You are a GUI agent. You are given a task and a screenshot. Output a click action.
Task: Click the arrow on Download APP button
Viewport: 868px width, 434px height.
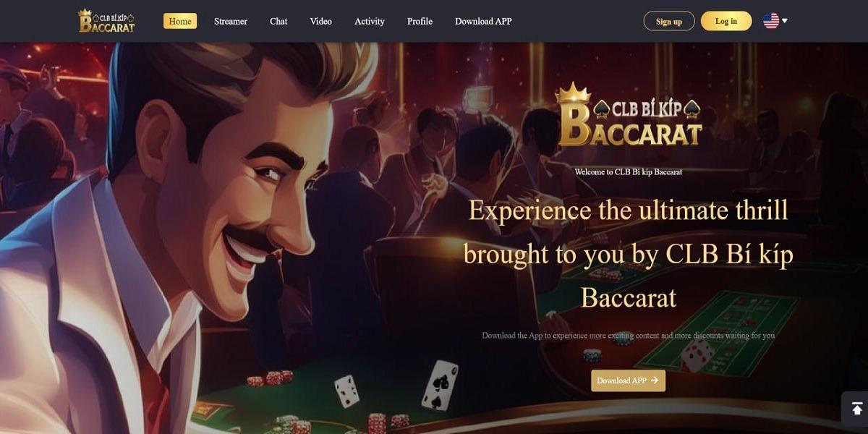(654, 380)
